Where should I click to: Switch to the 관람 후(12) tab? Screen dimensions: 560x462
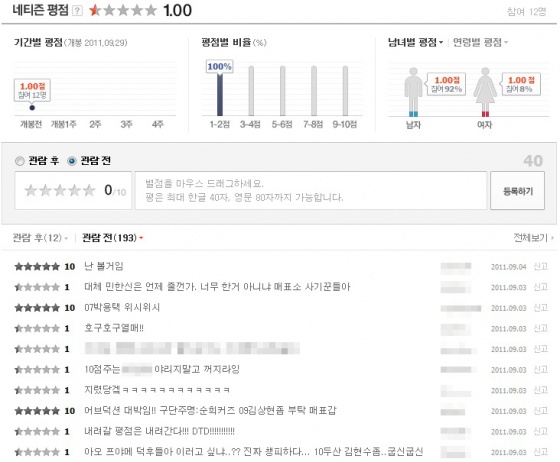point(40,238)
